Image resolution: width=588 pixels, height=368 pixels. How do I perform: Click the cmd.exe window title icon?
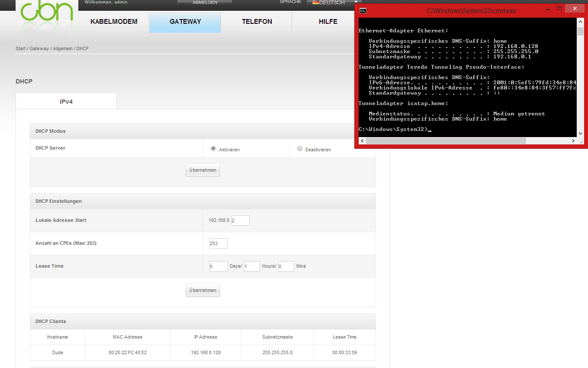(x=363, y=11)
